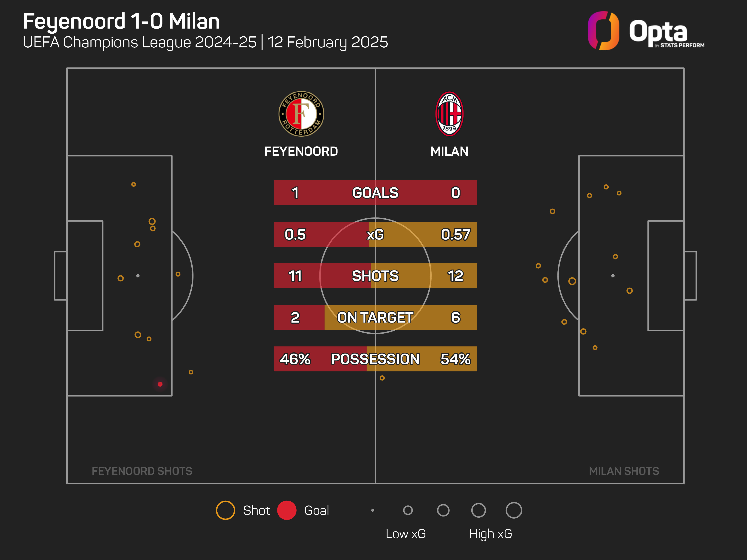Click the Feyenoord club crest
Screen dimensions: 747x560
(301, 114)
